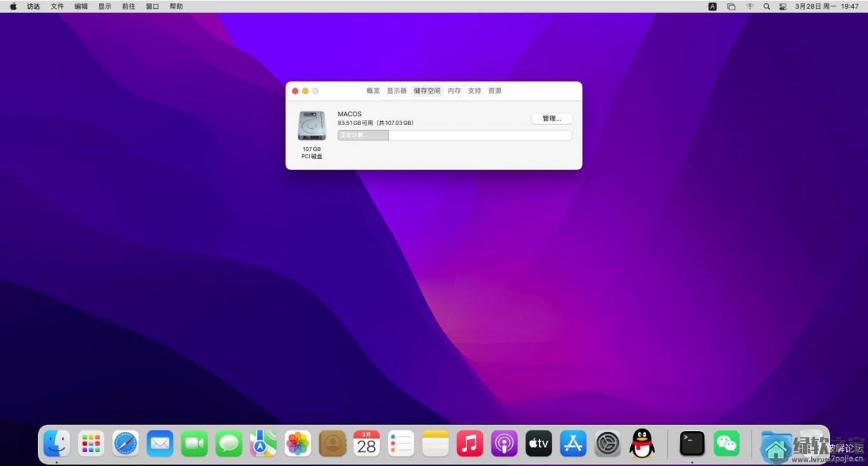Open the input method menu
The image size is (868, 466).
pyautogui.click(x=712, y=6)
